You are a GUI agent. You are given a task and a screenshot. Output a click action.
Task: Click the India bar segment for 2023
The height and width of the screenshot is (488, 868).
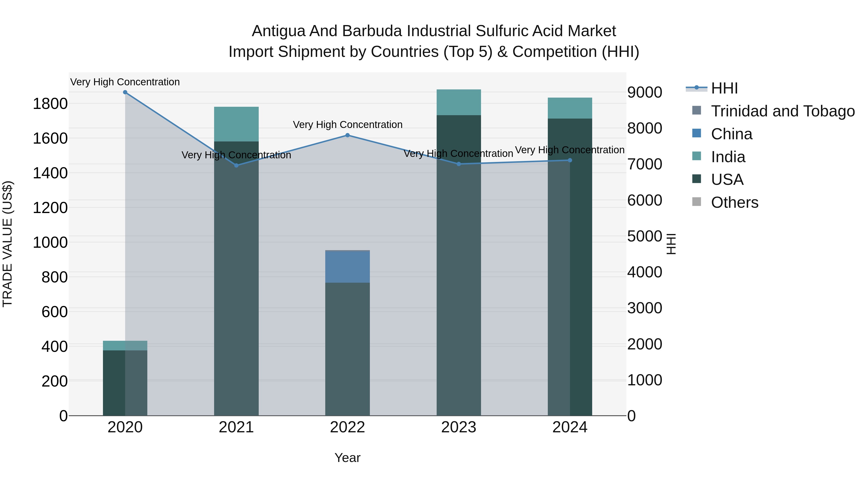pos(459,102)
